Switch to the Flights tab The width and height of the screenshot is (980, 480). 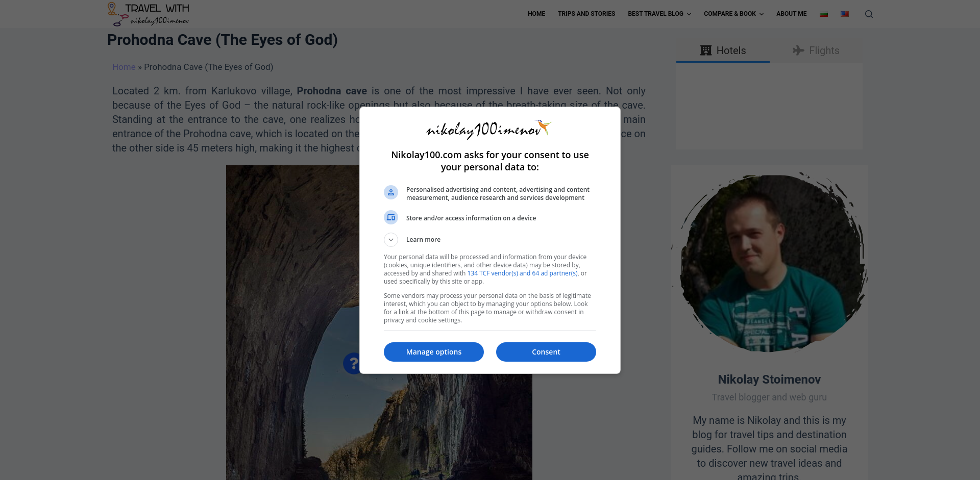[816, 50]
